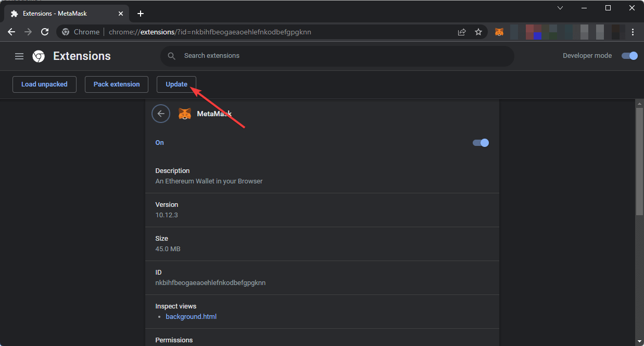Image resolution: width=644 pixels, height=346 pixels.
Task: Return to extensions list with back arrow circle
Action: click(161, 114)
